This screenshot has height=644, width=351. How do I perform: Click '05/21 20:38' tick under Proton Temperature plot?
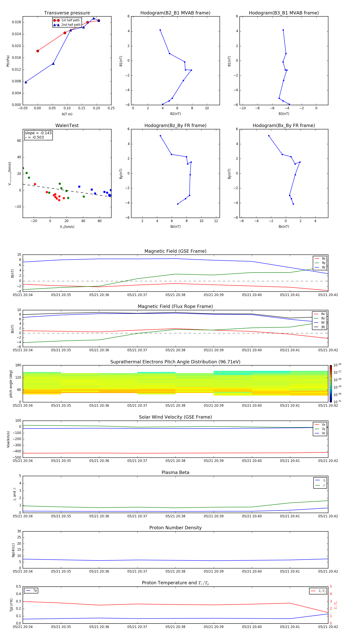point(175,627)
